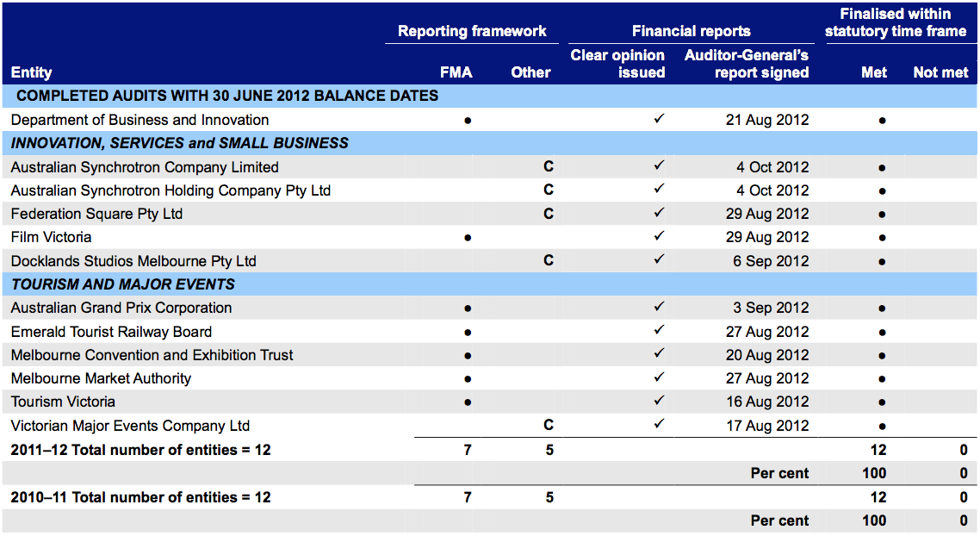Click the '16 Aug 2012' date cell
Image resolution: width=980 pixels, height=536 pixels.
point(767,402)
